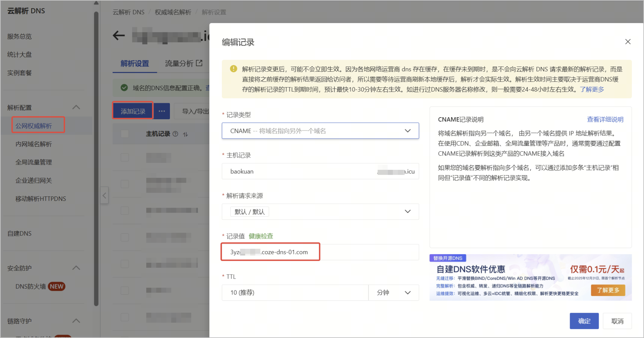
Task: Open the 记录类型 CNAME dropdown
Action: [320, 131]
